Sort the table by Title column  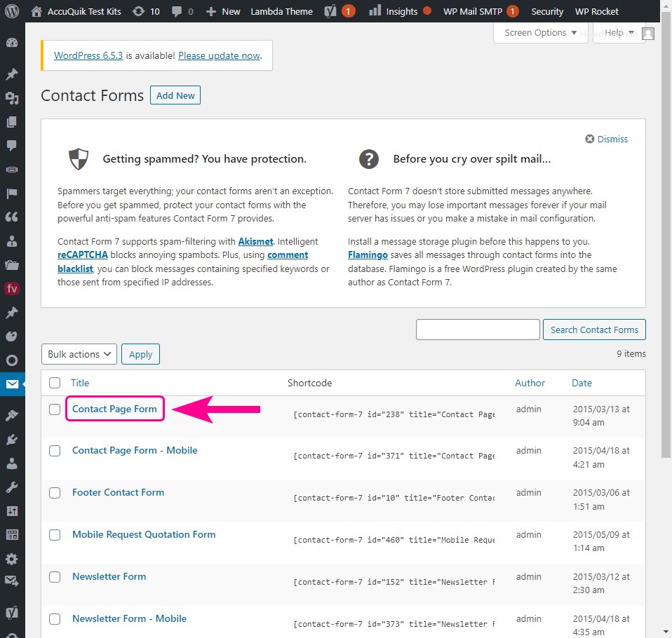pyautogui.click(x=80, y=383)
